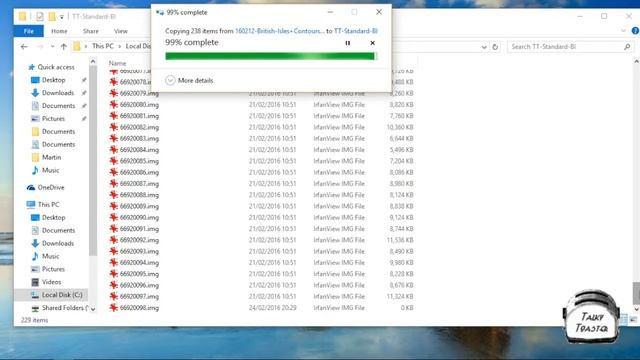Open Music under Quick access

pyautogui.click(x=50, y=170)
